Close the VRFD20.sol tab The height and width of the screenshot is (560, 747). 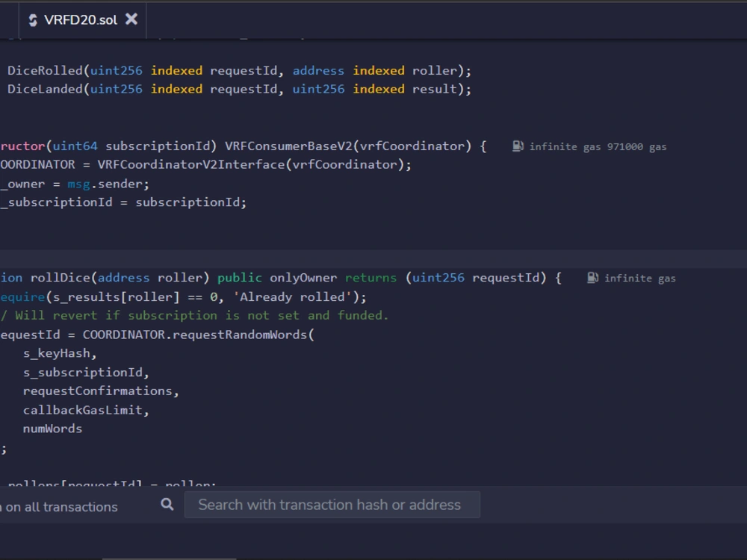pos(131,20)
